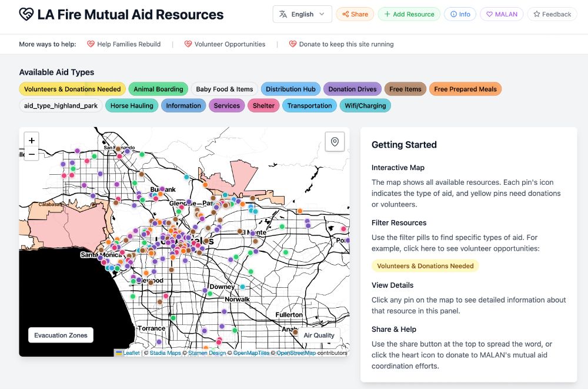
Task: Toggle the Volunteers & Donations Needed filter pill
Action: tap(72, 89)
